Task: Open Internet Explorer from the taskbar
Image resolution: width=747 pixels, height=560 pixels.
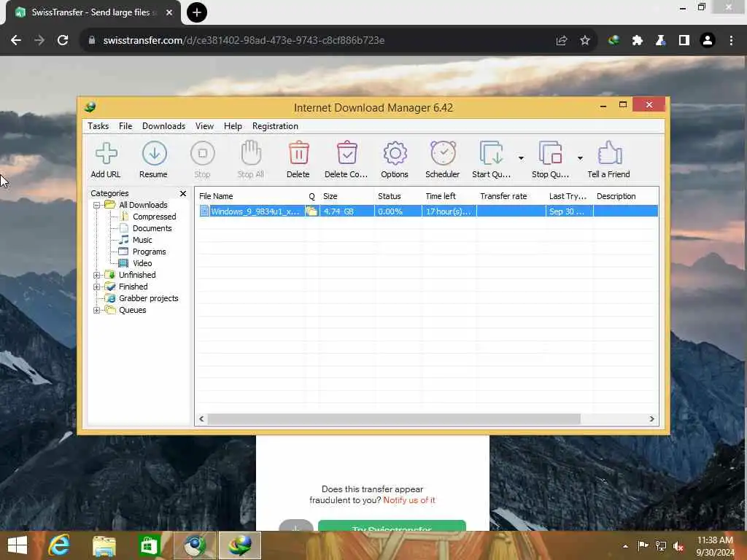Action: coord(60,545)
